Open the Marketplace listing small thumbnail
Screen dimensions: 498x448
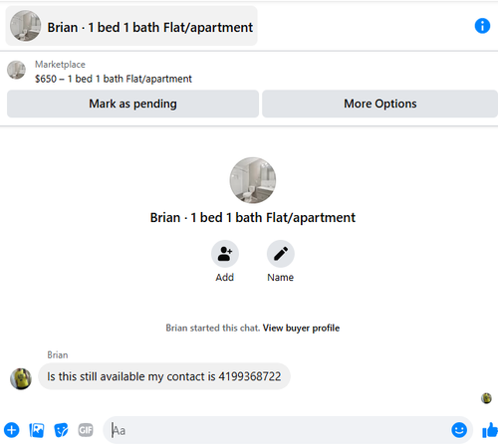[x=16, y=70]
